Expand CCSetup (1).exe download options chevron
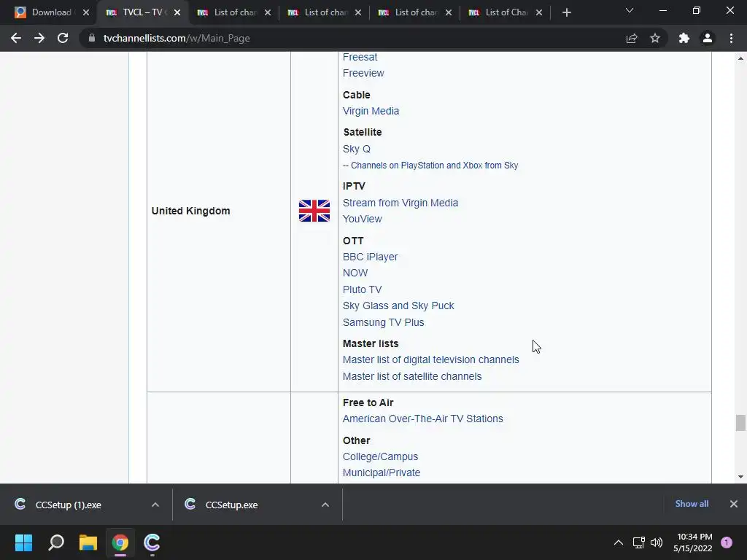747x560 pixels. [x=155, y=505]
